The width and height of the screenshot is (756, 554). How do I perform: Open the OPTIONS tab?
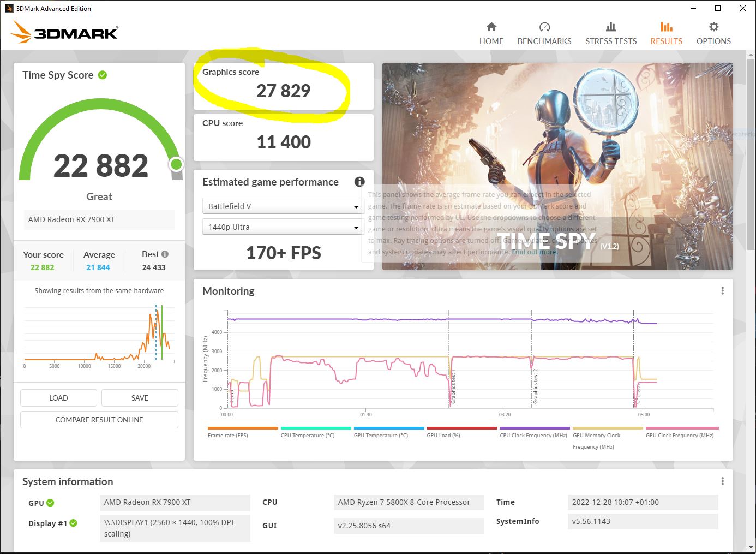713,34
